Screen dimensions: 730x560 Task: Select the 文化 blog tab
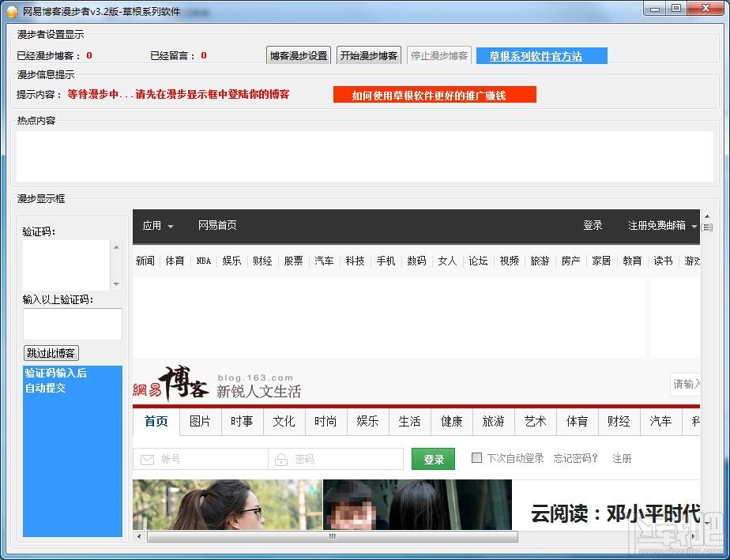[x=284, y=421]
